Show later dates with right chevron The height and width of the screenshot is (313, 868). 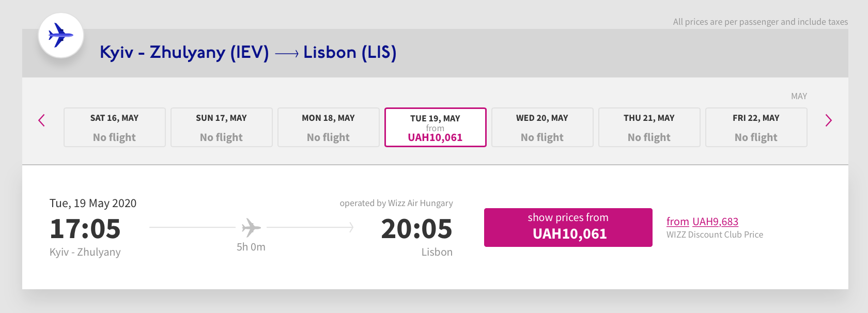coord(828,120)
